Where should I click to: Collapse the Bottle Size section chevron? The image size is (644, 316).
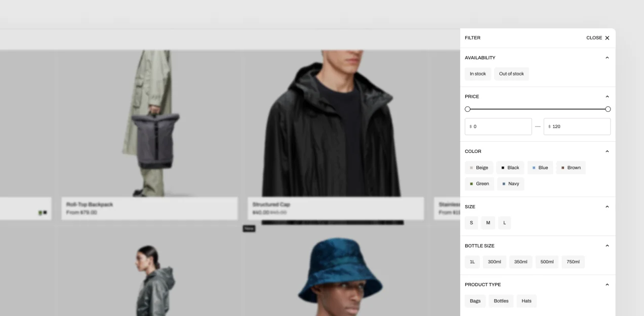[x=607, y=246]
